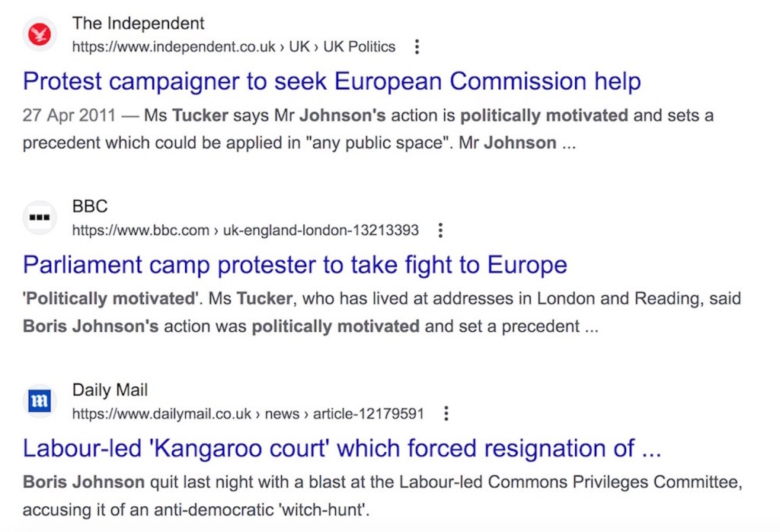Open three-dot options for the BBC result
780x532 pixels.
point(440,231)
